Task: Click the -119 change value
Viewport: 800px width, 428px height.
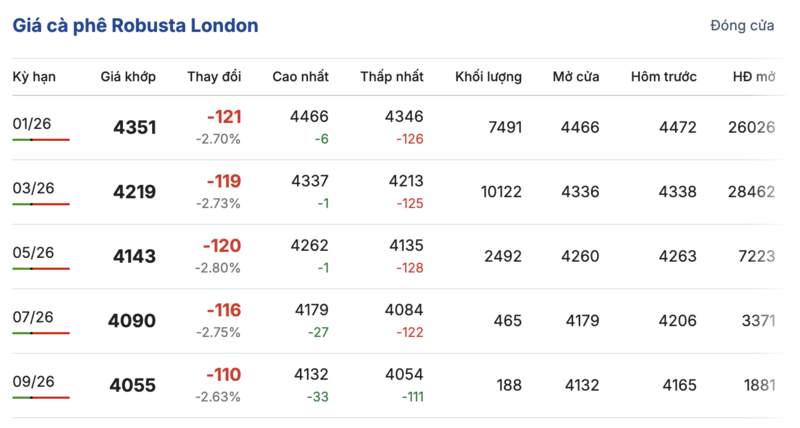Action: (223, 182)
